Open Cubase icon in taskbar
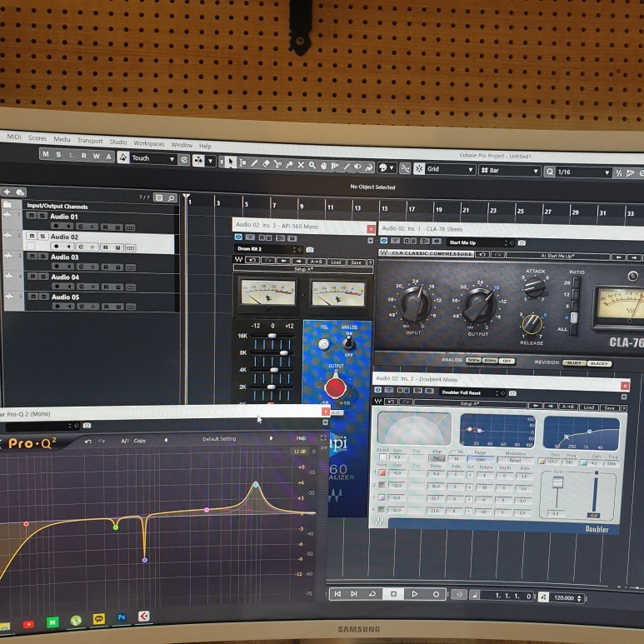This screenshot has height=644, width=644. click(x=144, y=616)
